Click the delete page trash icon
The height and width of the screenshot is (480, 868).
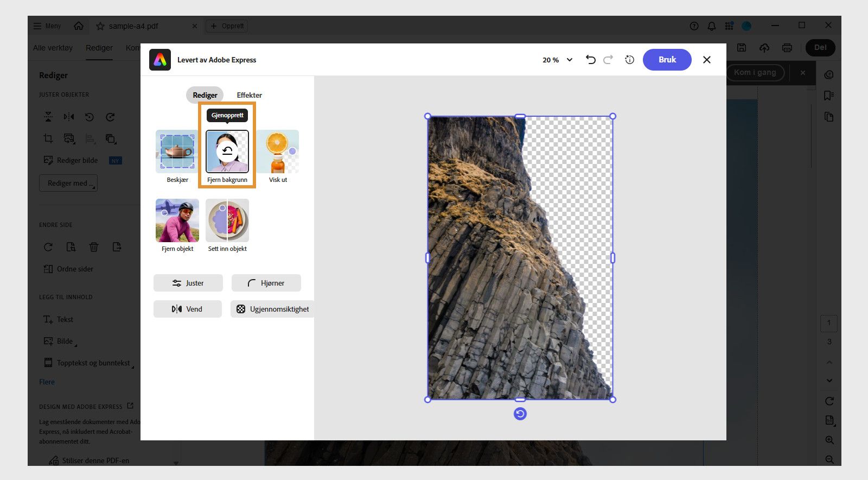tap(94, 247)
